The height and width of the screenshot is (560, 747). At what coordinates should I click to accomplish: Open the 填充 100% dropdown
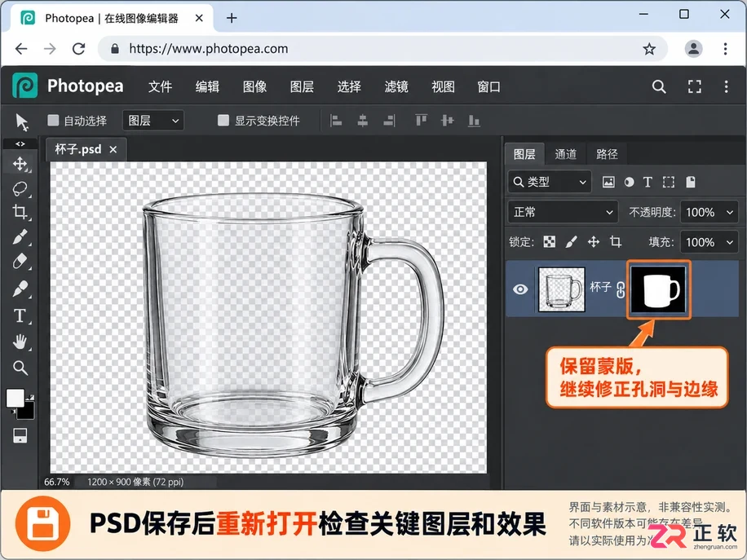pos(709,242)
